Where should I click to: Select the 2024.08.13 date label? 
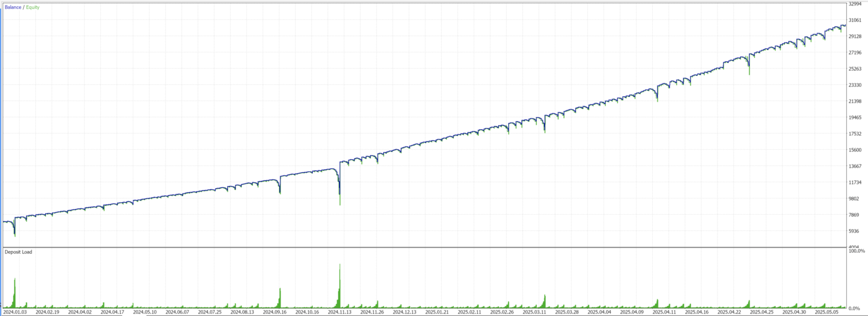coord(242,312)
